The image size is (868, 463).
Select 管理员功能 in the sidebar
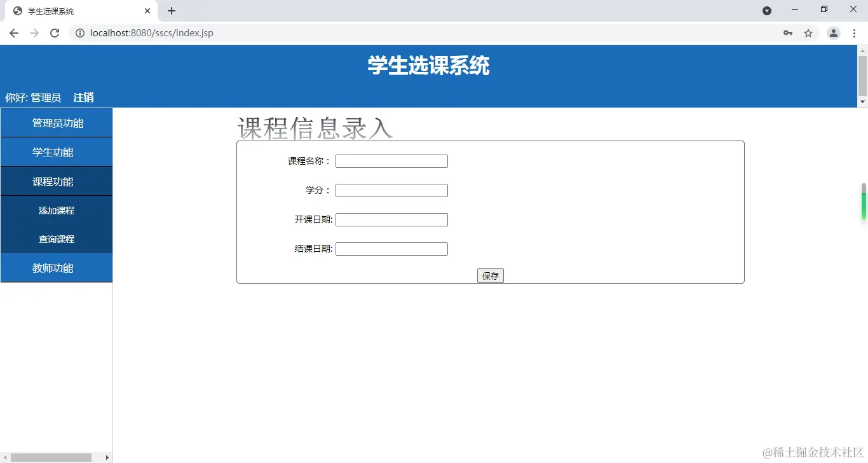[x=56, y=122]
